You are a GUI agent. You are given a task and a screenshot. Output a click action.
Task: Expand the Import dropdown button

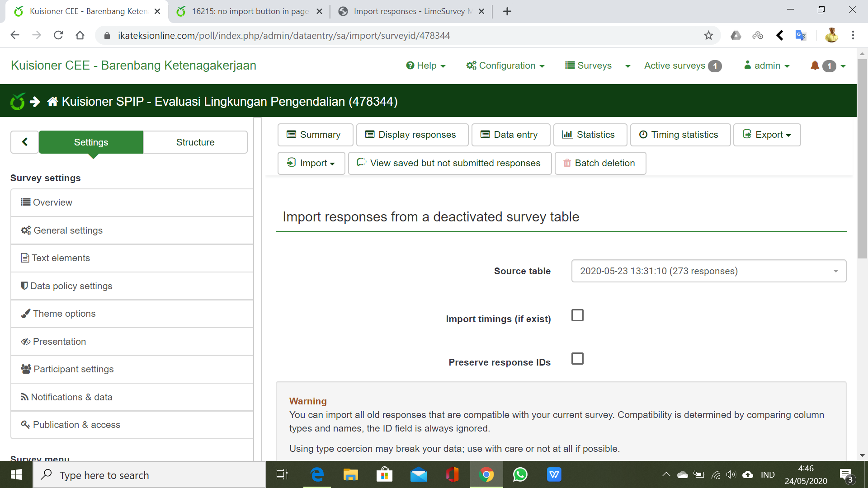pos(311,163)
